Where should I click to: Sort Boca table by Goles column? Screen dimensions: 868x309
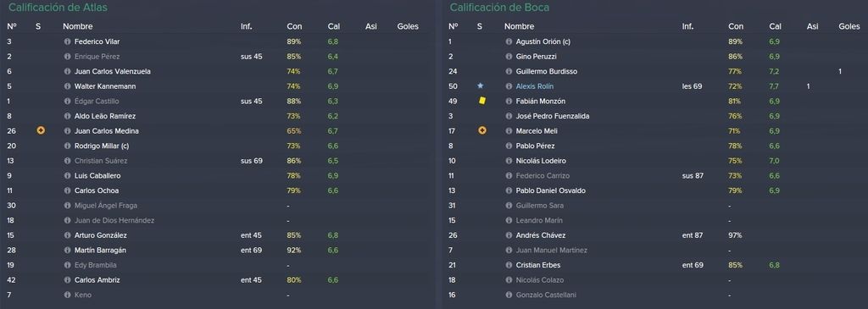(849, 26)
